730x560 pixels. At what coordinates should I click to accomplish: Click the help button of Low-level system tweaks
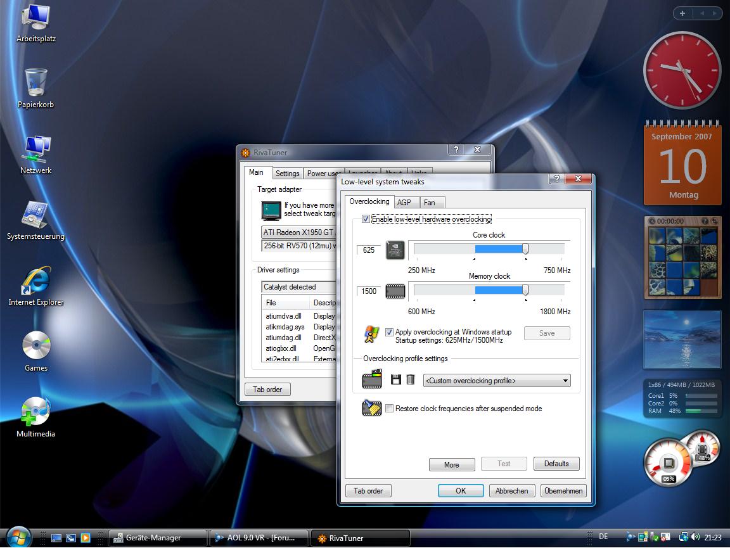point(557,178)
